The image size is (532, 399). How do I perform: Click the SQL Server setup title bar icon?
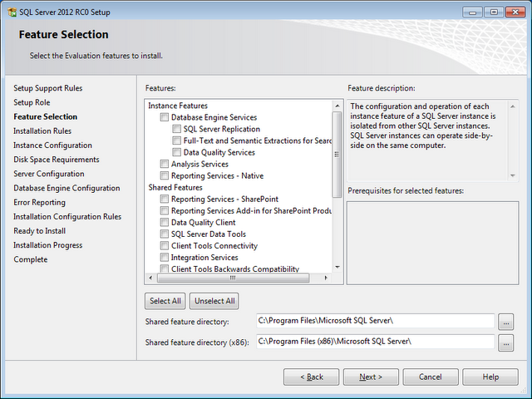coord(12,12)
